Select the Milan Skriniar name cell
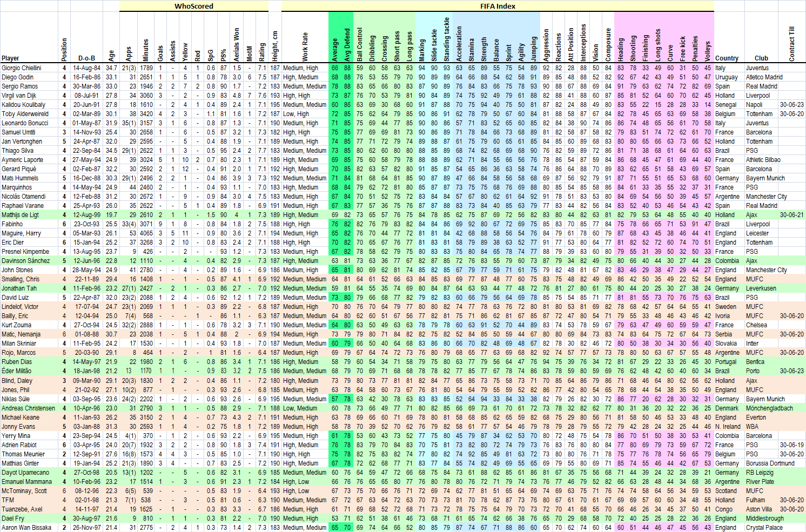 (29, 344)
